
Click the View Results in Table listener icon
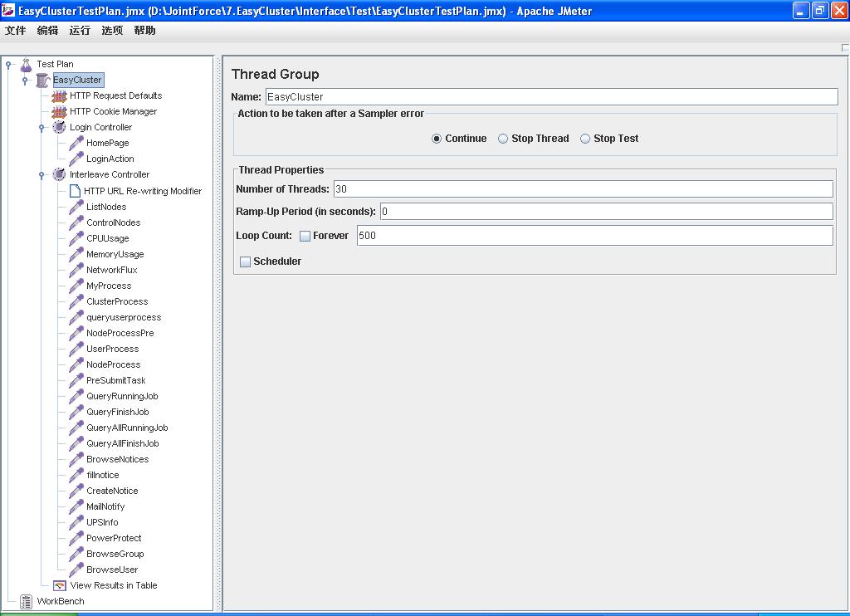click(x=60, y=585)
